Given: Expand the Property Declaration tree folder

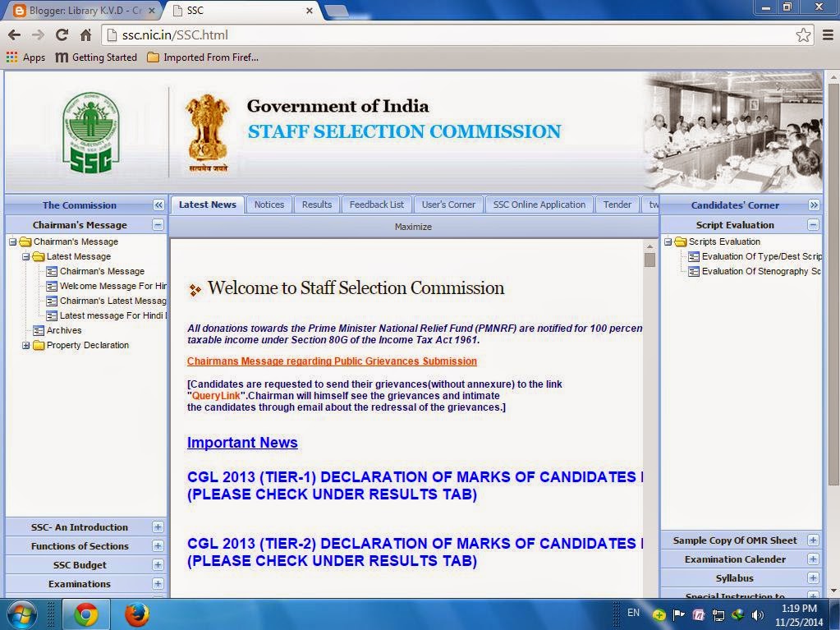Looking at the screenshot, I should click(x=25, y=346).
